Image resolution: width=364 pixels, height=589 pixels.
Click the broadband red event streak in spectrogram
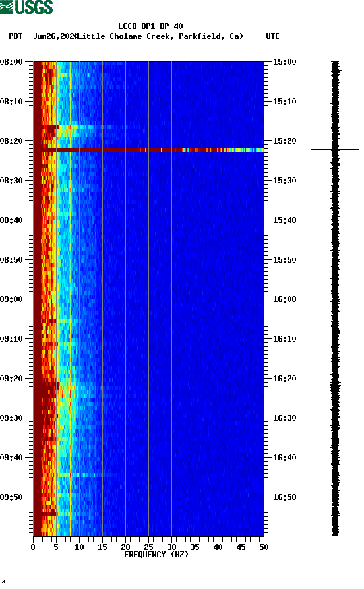(x=149, y=150)
